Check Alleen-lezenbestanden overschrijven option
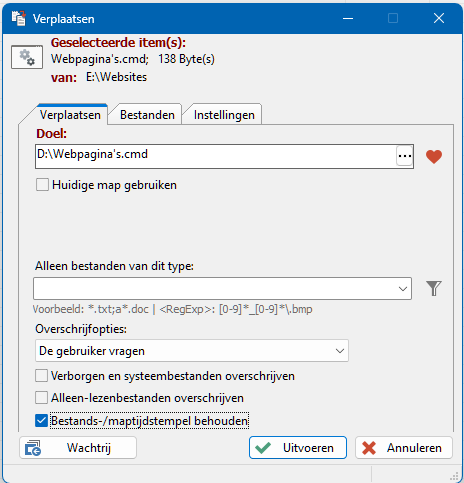Viewport: 464px width, 483px height. coord(41,398)
